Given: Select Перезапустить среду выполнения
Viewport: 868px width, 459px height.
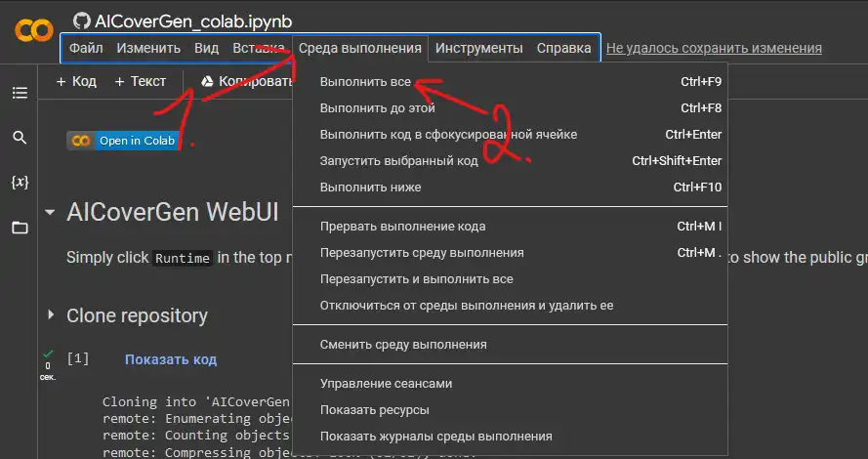Looking at the screenshot, I should coord(510,253).
